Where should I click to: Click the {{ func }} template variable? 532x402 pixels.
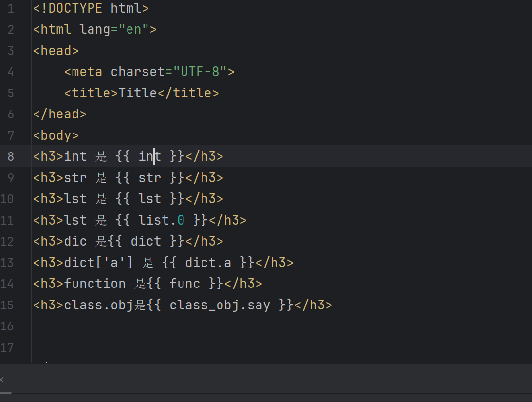tap(184, 284)
